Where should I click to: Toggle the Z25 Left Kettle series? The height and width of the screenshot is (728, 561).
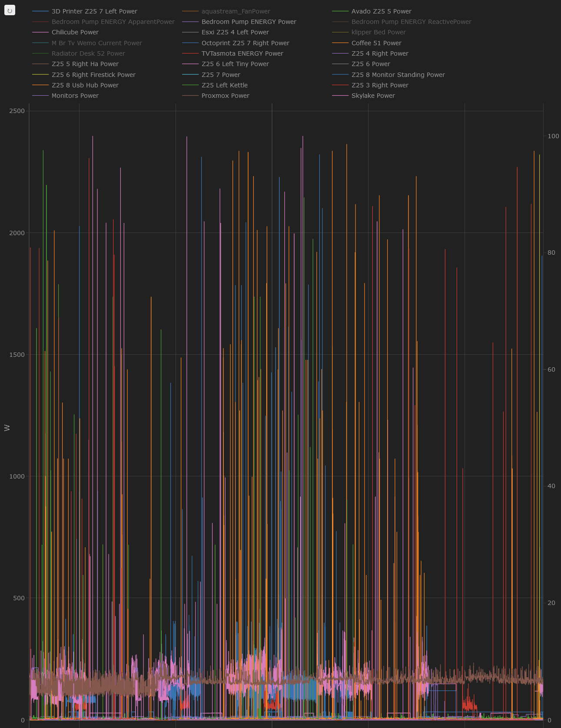[224, 85]
